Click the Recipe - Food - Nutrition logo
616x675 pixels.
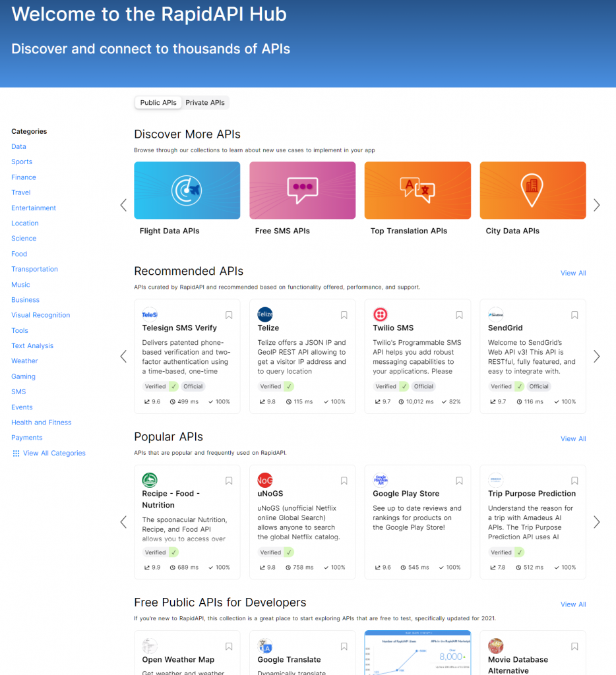tap(150, 480)
